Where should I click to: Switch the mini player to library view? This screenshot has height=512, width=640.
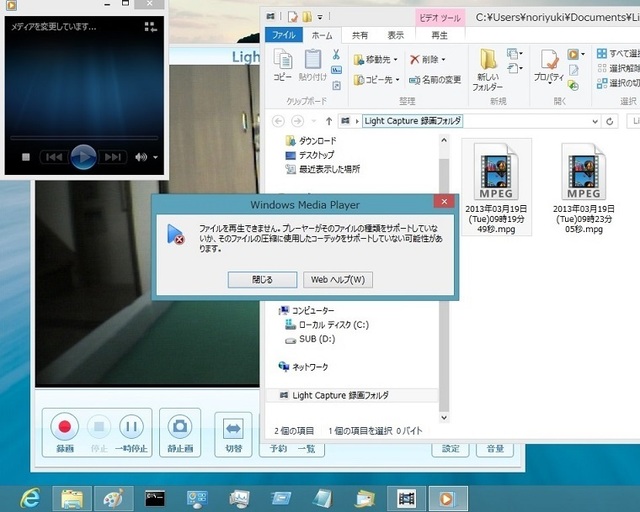tap(151, 27)
